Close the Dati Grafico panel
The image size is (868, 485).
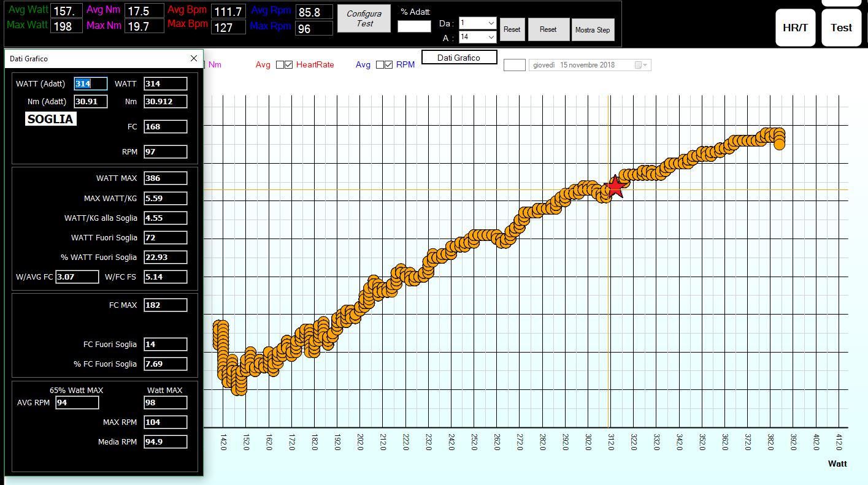tap(194, 58)
